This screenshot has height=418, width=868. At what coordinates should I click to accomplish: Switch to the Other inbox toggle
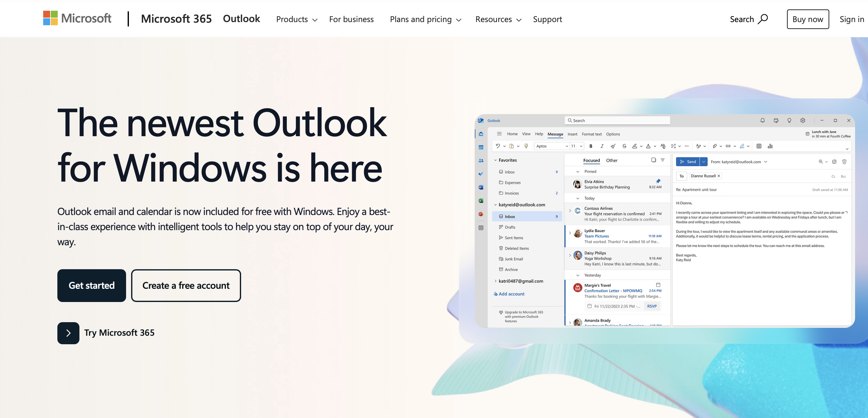click(x=611, y=160)
